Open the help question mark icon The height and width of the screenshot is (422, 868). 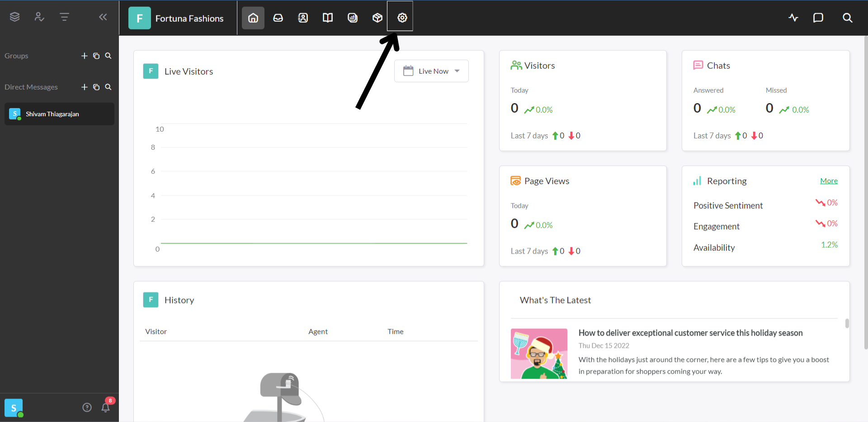point(87,408)
